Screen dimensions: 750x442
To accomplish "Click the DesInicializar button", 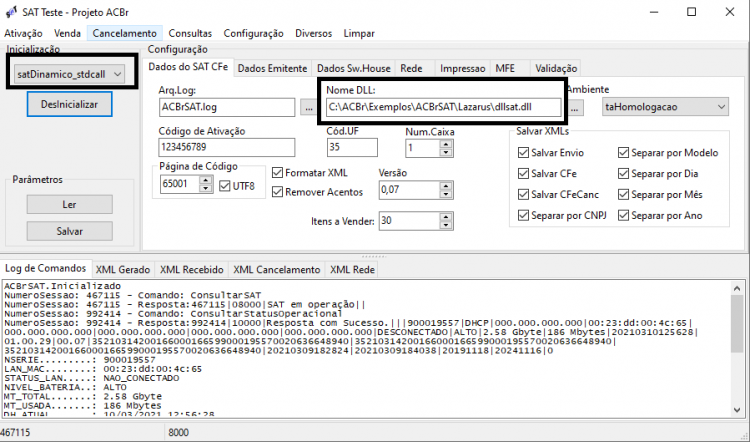I will point(69,104).
